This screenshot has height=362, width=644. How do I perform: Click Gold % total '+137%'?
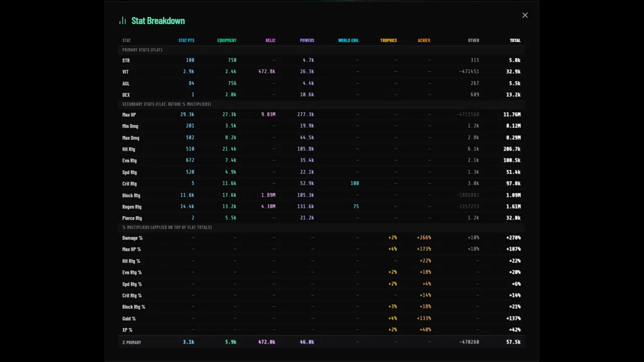(x=513, y=318)
